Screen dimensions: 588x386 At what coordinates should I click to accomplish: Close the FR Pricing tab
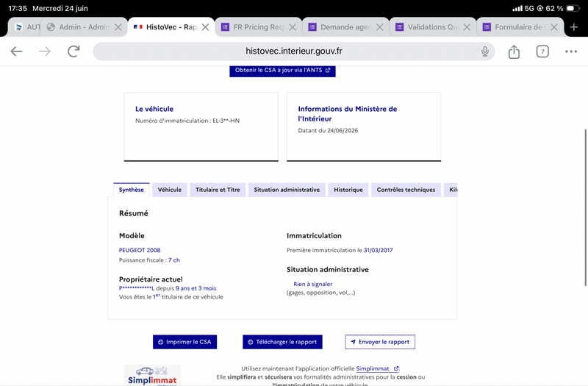pyautogui.click(x=293, y=27)
